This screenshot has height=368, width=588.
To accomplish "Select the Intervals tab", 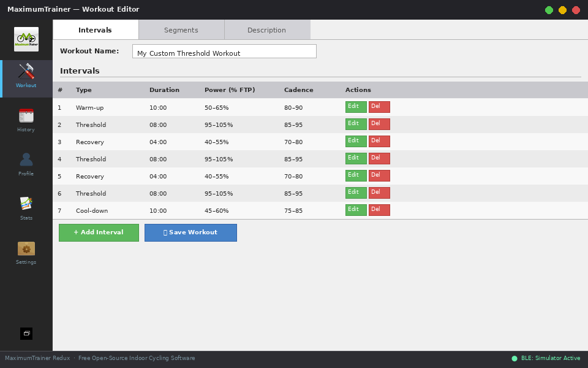I will tap(95, 29).
